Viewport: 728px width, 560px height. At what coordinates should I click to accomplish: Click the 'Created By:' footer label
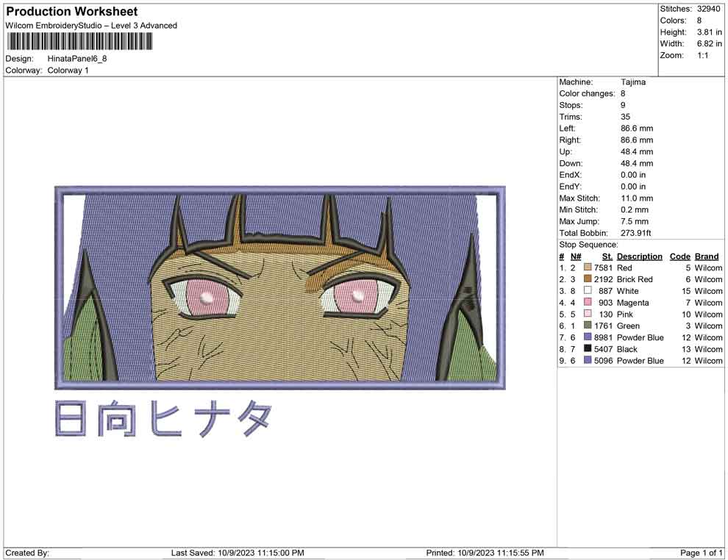click(x=27, y=553)
